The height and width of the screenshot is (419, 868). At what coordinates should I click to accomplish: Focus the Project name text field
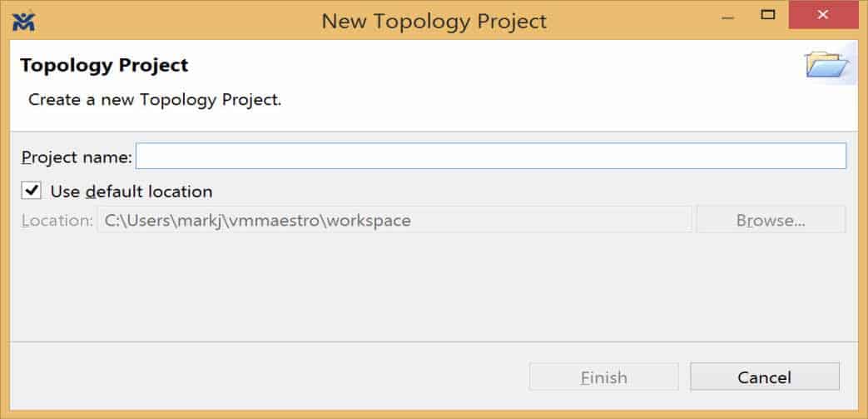pos(491,156)
